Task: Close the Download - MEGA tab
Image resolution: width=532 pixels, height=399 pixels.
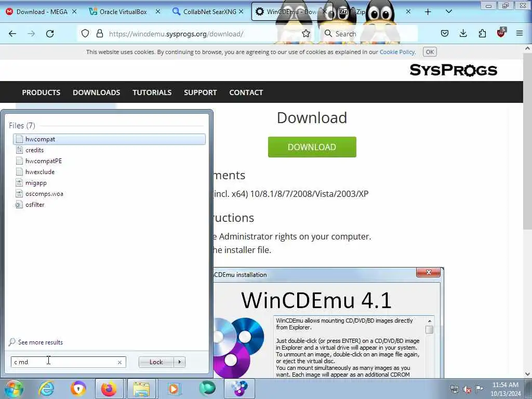Action: pyautogui.click(x=74, y=11)
